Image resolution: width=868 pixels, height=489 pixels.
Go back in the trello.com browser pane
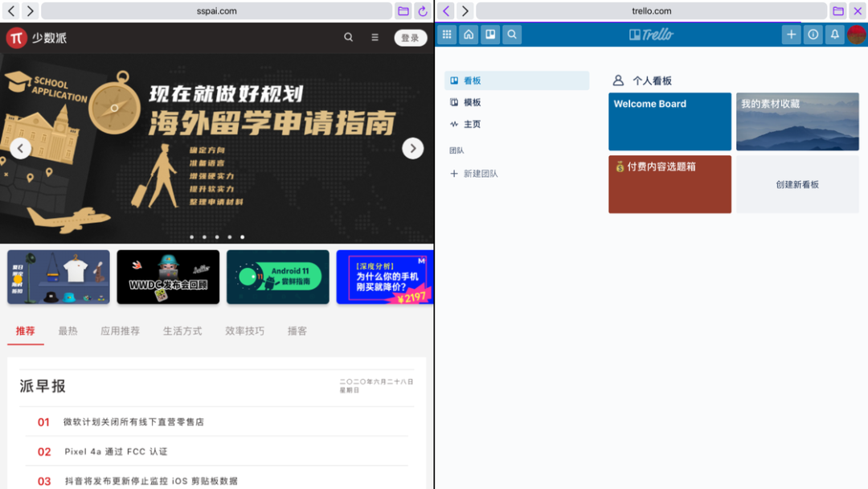pos(446,10)
